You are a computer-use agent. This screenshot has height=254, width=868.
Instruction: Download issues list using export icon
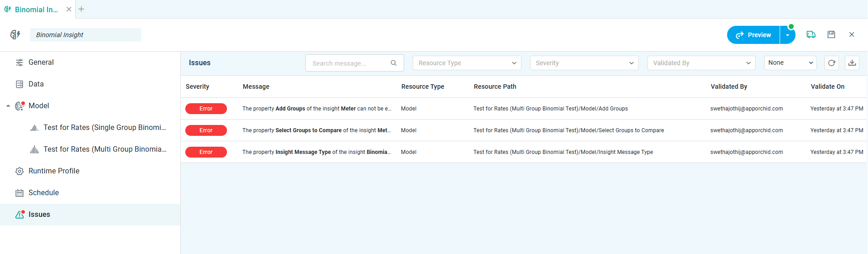click(852, 63)
